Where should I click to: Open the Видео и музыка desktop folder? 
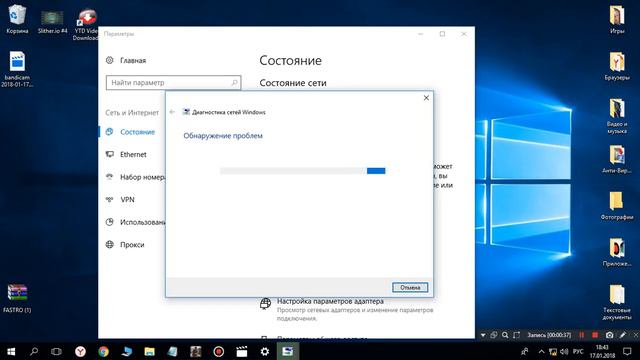click(x=617, y=116)
